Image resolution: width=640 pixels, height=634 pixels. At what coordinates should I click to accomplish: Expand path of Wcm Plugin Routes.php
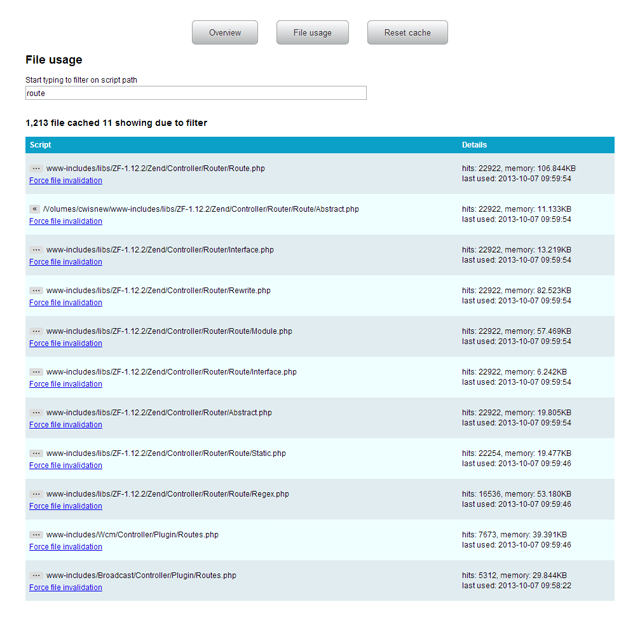[x=36, y=535]
